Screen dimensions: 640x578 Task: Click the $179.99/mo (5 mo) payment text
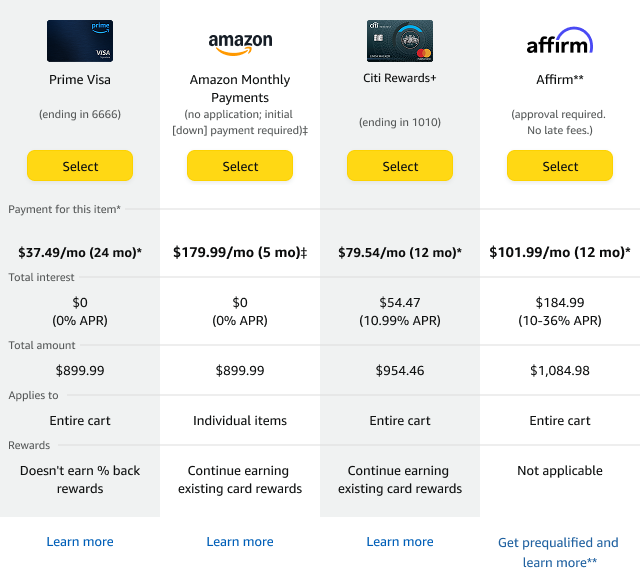point(240,253)
